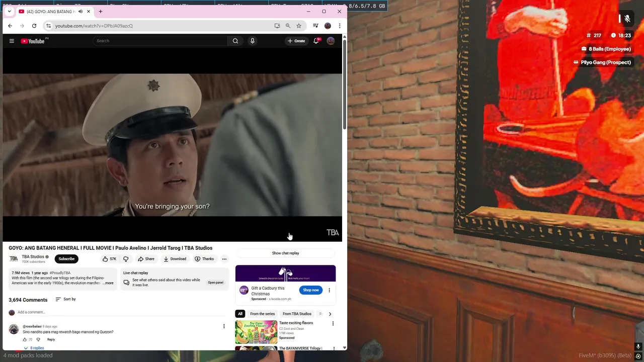644x362 pixels.
Task: Click the YouTube search magnifier button
Action: pos(235,41)
